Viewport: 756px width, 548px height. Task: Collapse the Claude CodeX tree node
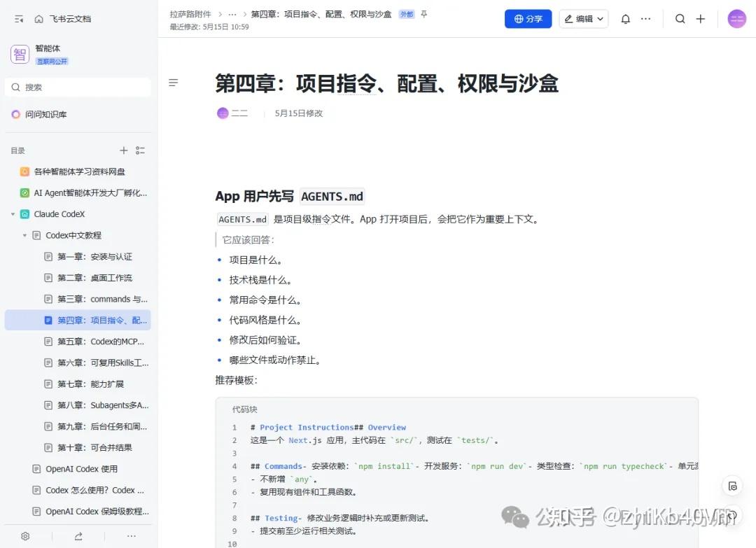click(13, 214)
